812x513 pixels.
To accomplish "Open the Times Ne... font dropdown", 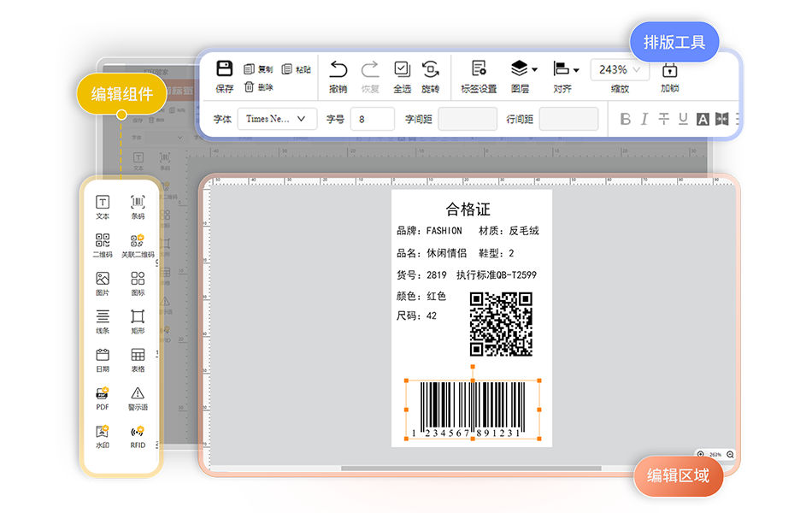I will point(277,119).
